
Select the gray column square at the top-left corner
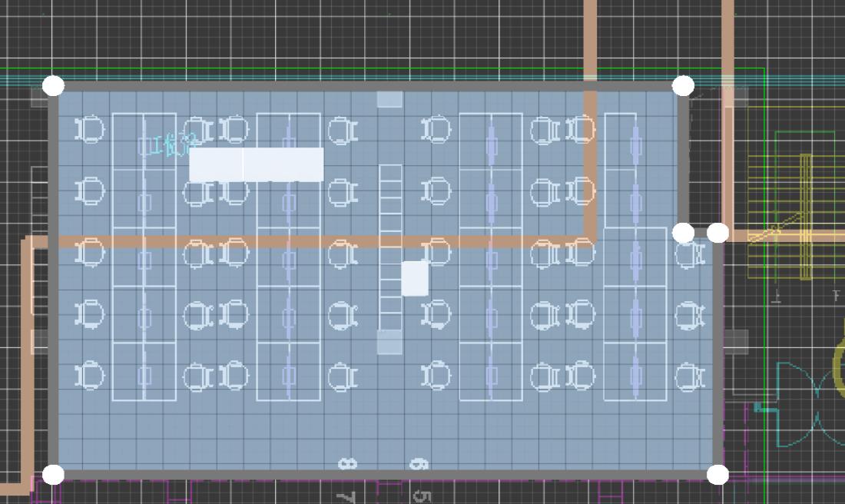pyautogui.click(x=39, y=97)
